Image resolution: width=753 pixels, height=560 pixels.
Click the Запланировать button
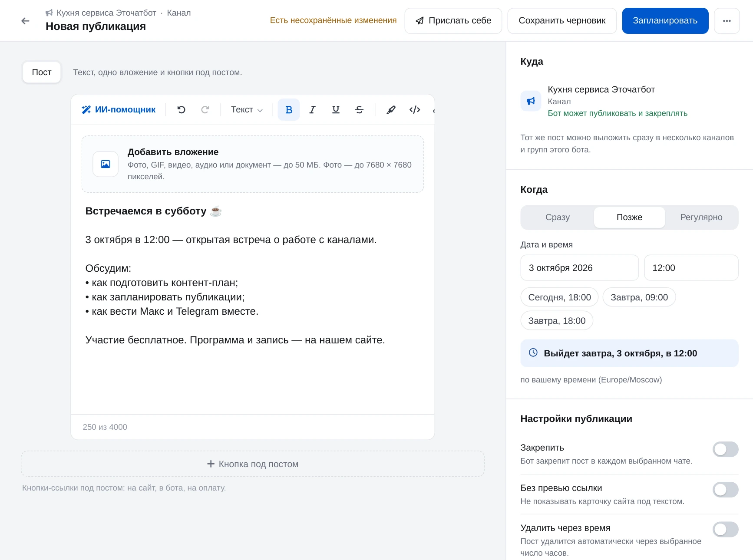coord(665,21)
